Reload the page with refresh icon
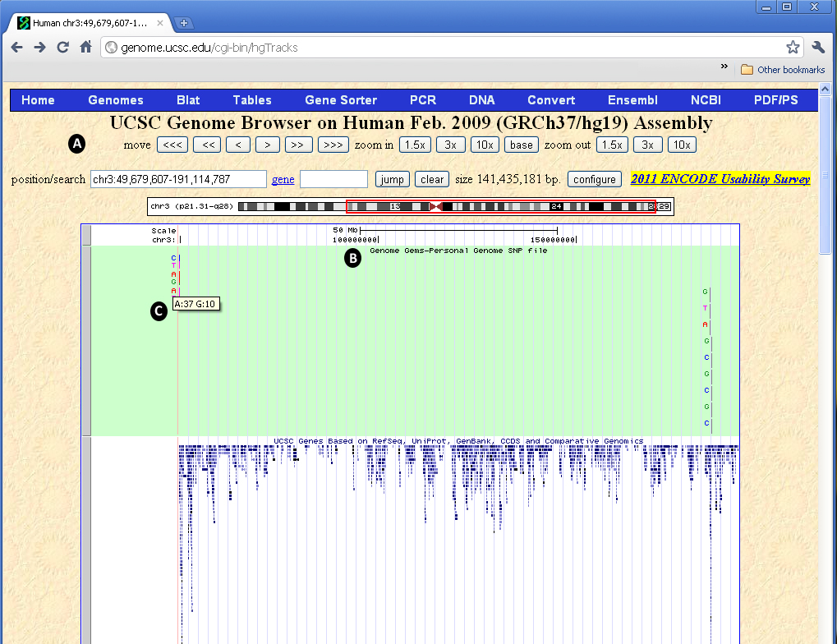This screenshot has height=644, width=837. 62,48
